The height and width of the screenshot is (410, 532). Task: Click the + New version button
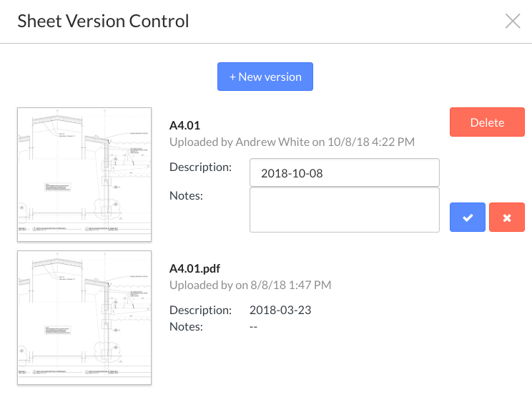[265, 77]
